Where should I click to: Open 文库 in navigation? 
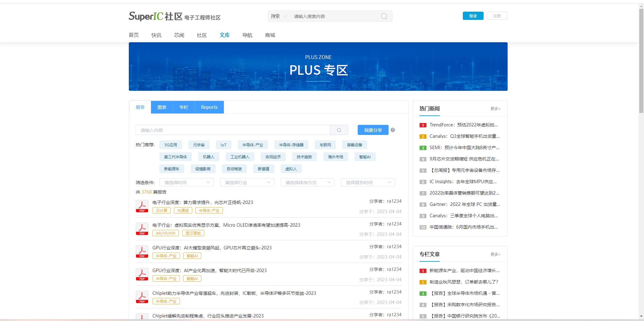tap(225, 35)
